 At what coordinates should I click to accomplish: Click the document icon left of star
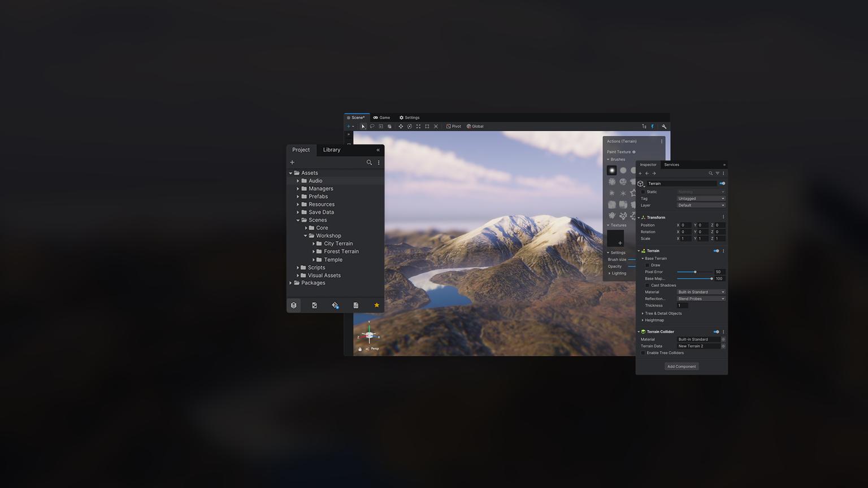(x=356, y=306)
